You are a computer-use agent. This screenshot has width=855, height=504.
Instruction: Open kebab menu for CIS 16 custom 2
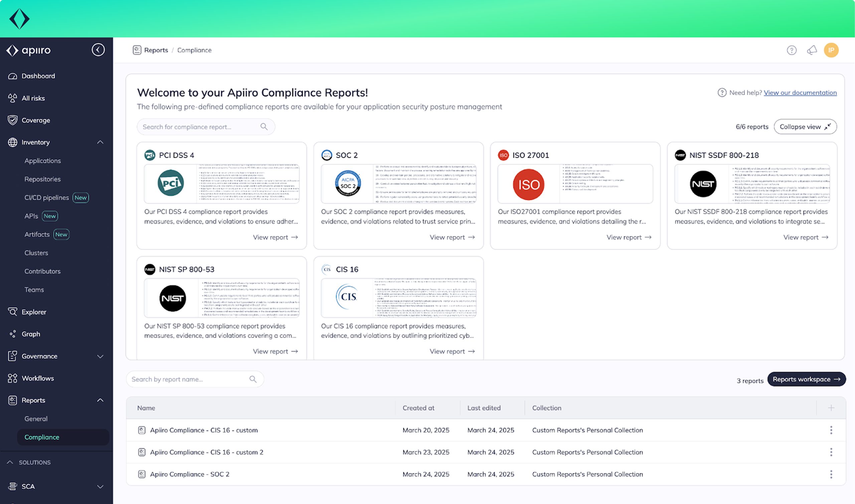(x=831, y=452)
